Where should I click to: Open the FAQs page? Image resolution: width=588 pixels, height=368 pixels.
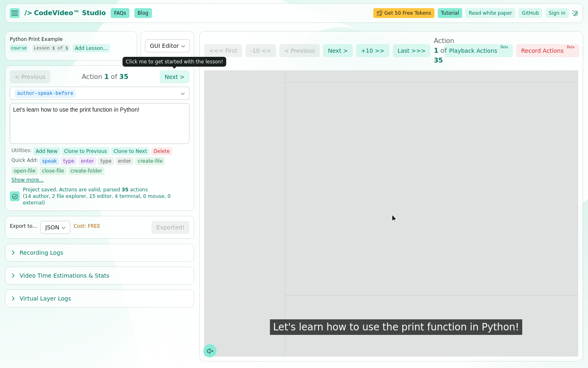120,13
